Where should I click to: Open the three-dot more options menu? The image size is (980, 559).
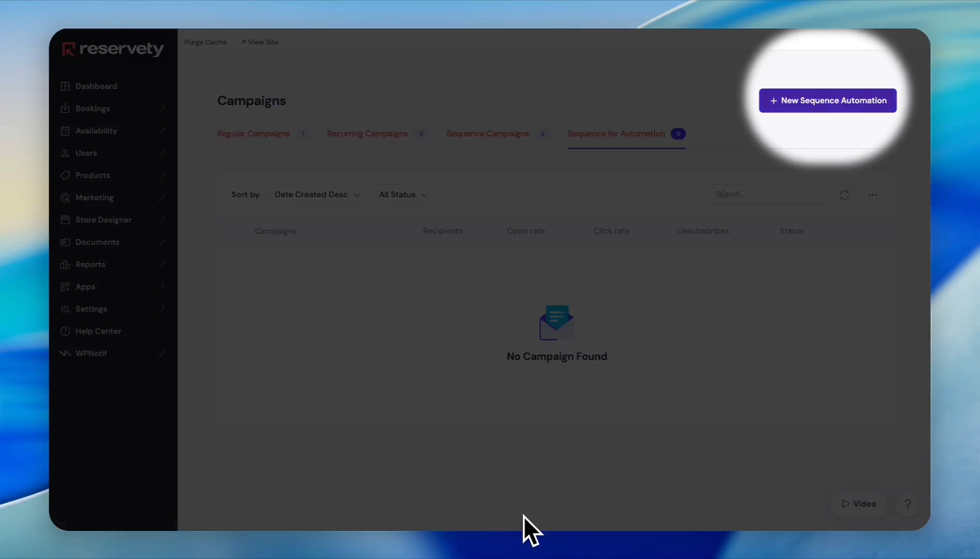(x=872, y=195)
